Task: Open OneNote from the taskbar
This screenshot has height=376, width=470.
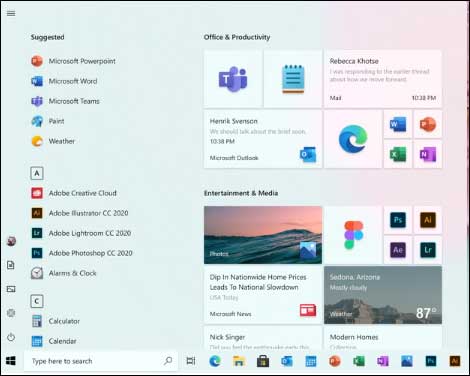Action: click(383, 361)
